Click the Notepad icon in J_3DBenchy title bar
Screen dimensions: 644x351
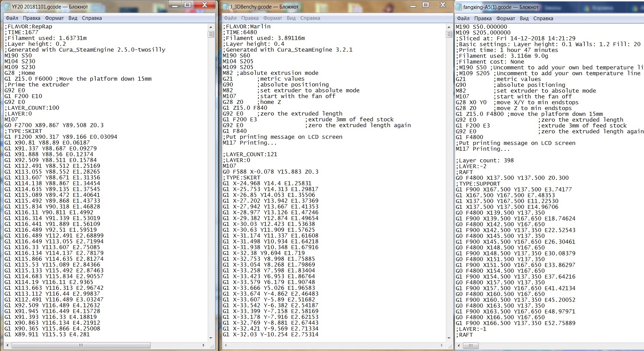click(x=225, y=6)
